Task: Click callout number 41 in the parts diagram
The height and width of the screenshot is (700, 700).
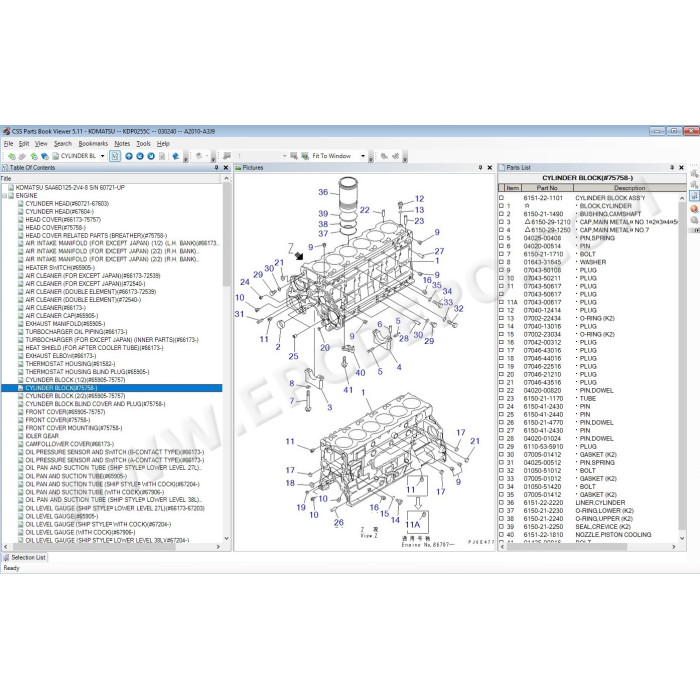Action: (348, 390)
